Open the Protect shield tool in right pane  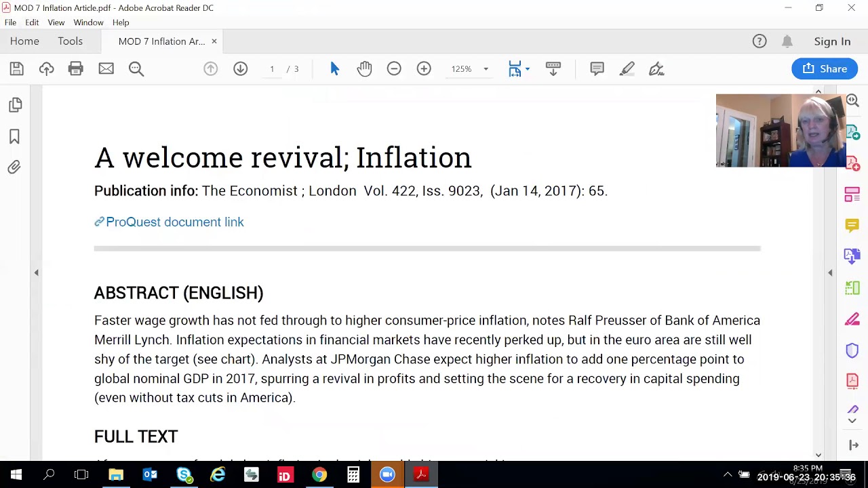(852, 350)
